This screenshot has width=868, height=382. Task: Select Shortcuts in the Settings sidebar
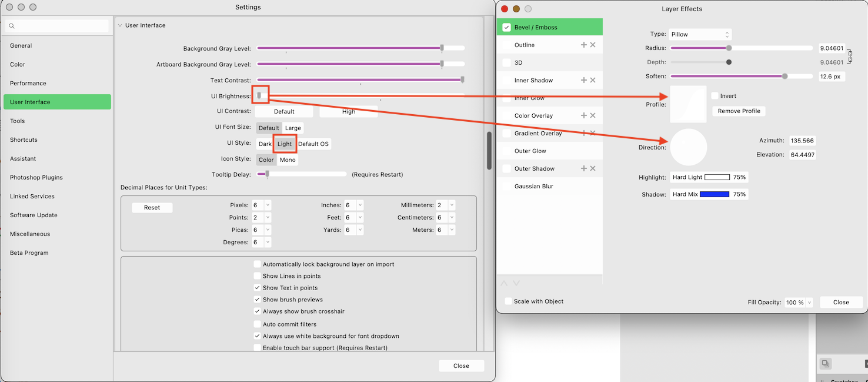(24, 139)
